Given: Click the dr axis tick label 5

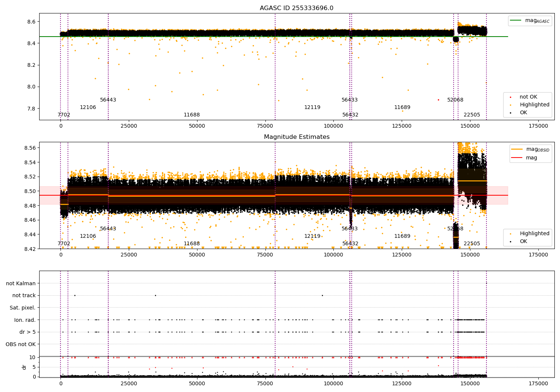Looking at the screenshot, I should tap(34, 367).
